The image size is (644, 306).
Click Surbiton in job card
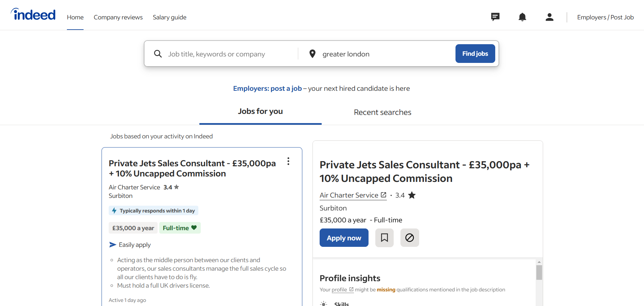tap(121, 196)
